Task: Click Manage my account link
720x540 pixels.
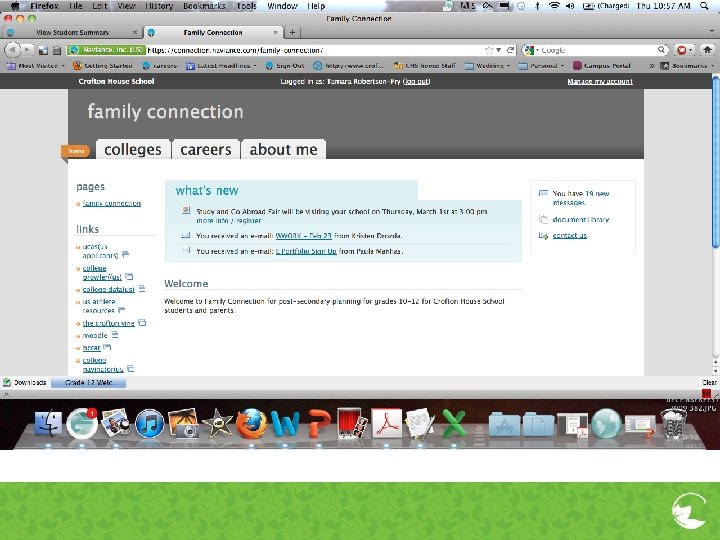Action: point(600,81)
